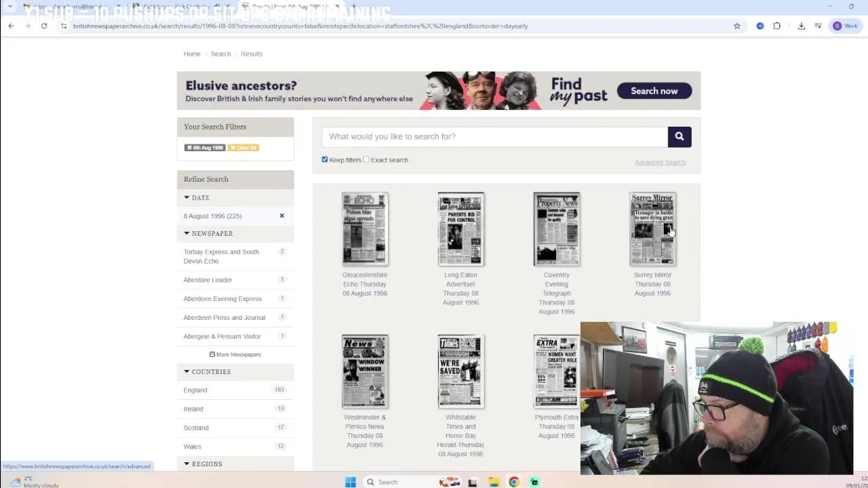Click Surrey Mirror Thursday 08 August 1996 caption
This screenshot has width=868, height=488.
pos(652,284)
